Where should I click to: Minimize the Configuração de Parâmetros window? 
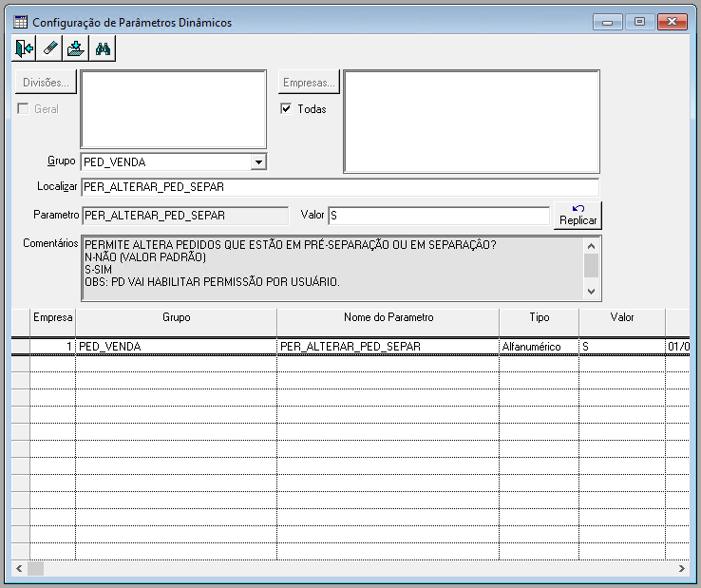point(608,22)
